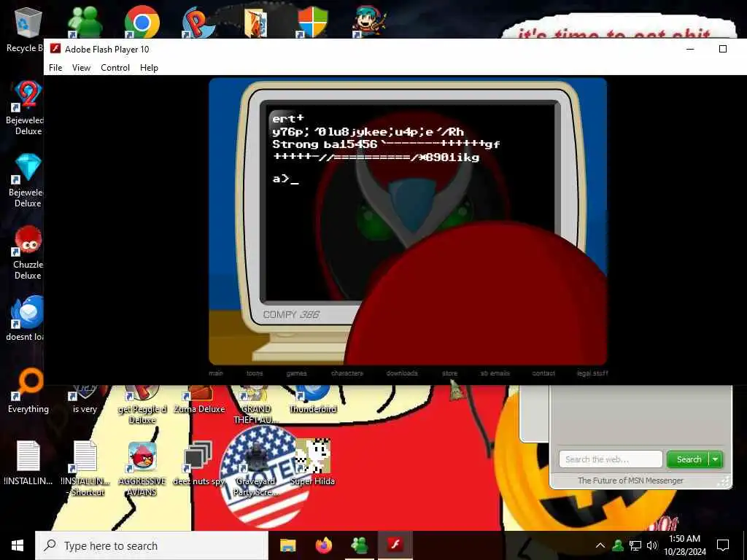
Task: Expand the Search button dropdown arrow
Action: pyautogui.click(x=716, y=459)
